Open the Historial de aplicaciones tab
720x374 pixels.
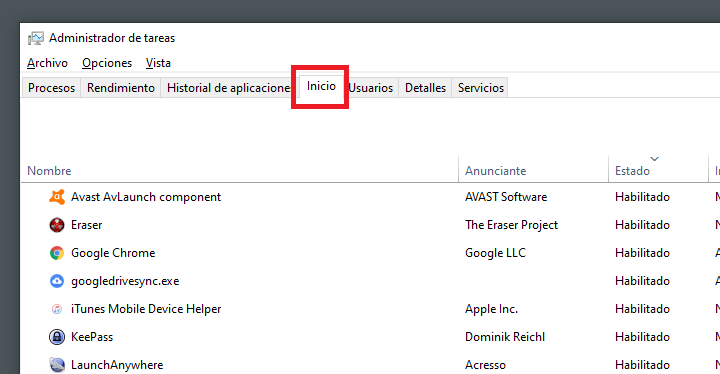(x=228, y=88)
